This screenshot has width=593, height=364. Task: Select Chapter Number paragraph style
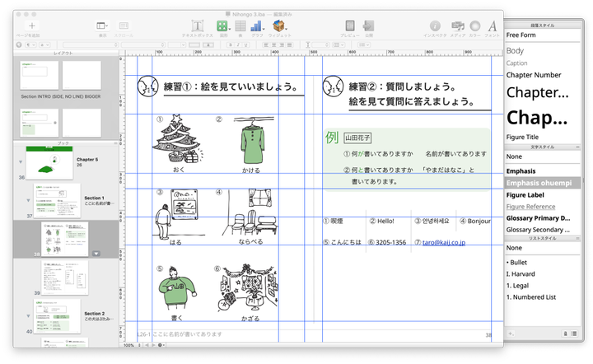tap(533, 75)
